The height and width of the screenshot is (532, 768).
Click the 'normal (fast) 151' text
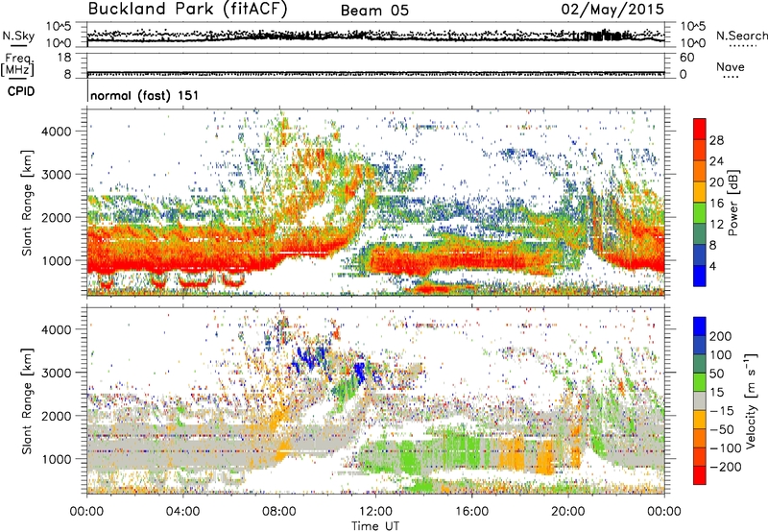click(145, 95)
